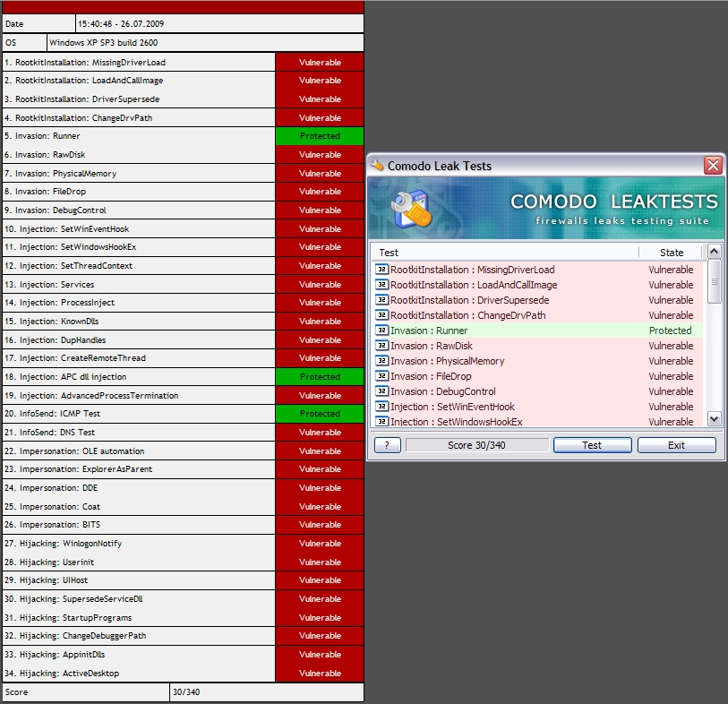This screenshot has height=704, width=728.
Task: Start the leak tests with Test button
Action: tap(593, 445)
